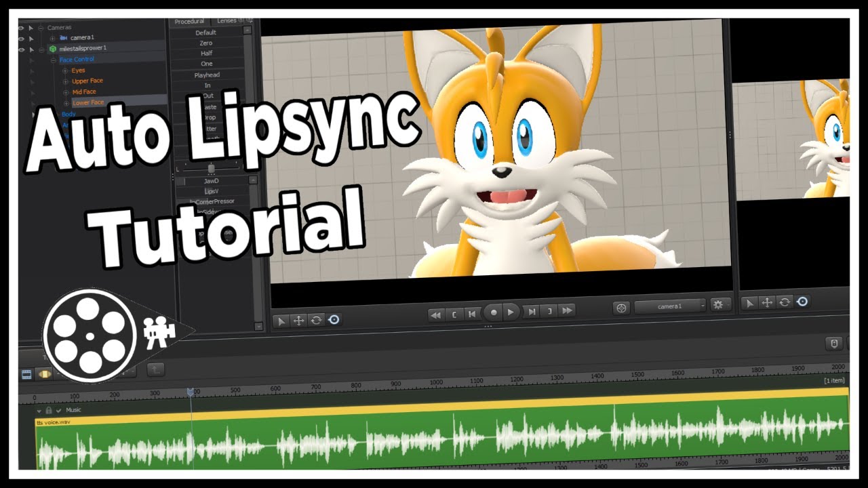Select milestailsprower1 animation set
This screenshot has height=488, width=868.
(x=83, y=49)
